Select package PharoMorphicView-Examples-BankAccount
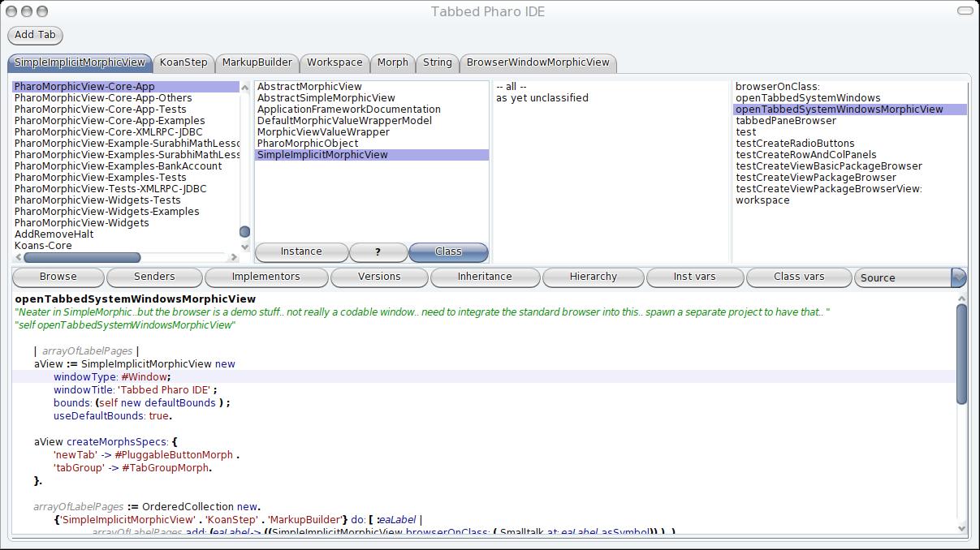Viewport: 980px width, 550px height. (x=126, y=166)
